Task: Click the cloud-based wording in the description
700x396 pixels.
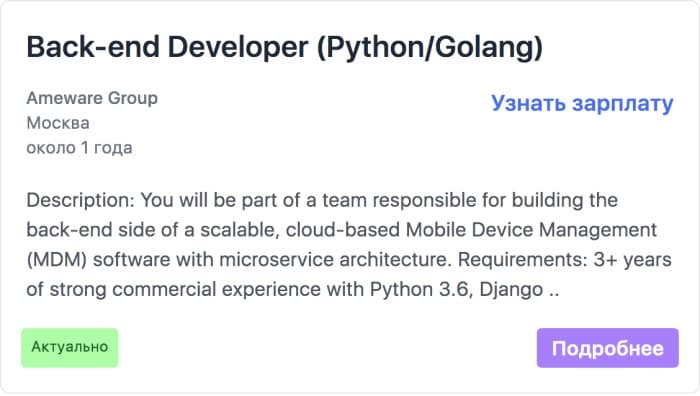Action: (342, 230)
